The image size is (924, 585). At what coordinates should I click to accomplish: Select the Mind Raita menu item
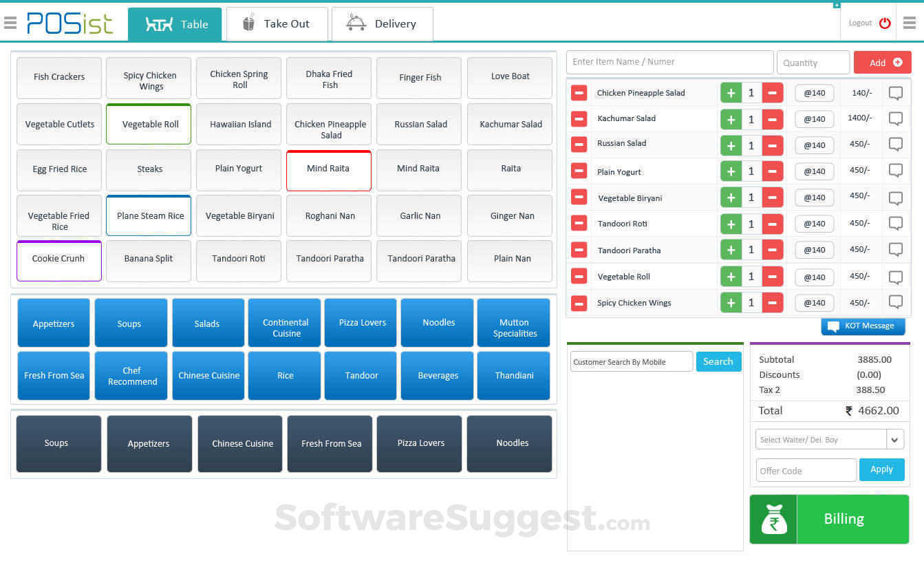coord(328,169)
